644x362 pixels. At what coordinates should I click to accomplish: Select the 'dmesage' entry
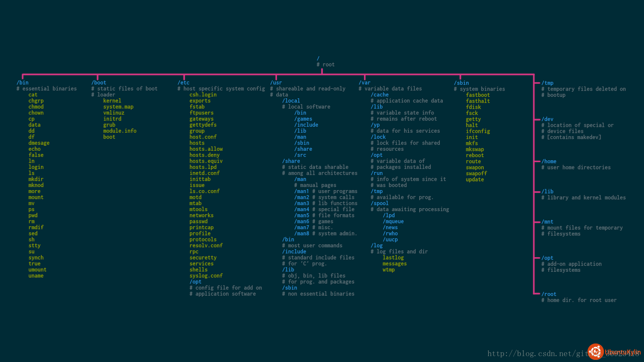pos(39,143)
